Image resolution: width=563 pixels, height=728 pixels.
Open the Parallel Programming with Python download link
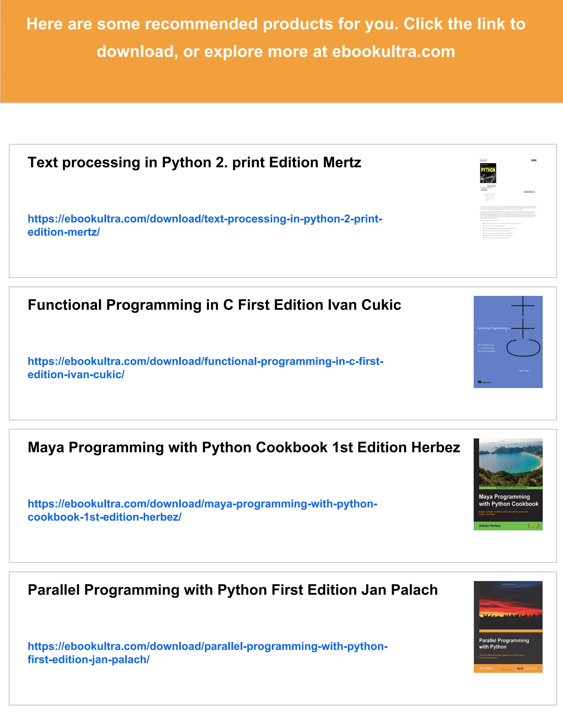click(x=208, y=653)
